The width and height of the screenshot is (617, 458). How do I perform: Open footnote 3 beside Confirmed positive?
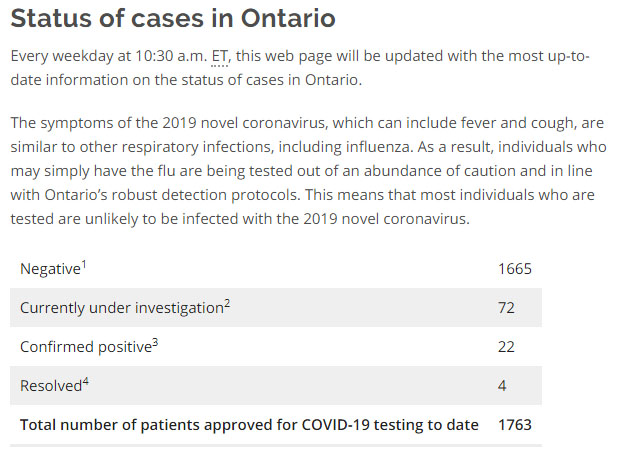tap(155, 341)
